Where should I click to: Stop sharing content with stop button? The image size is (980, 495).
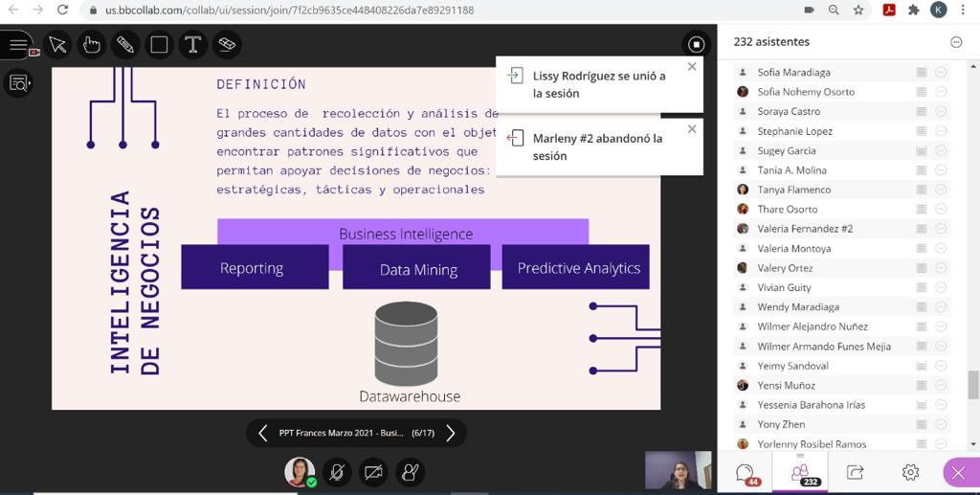point(696,44)
